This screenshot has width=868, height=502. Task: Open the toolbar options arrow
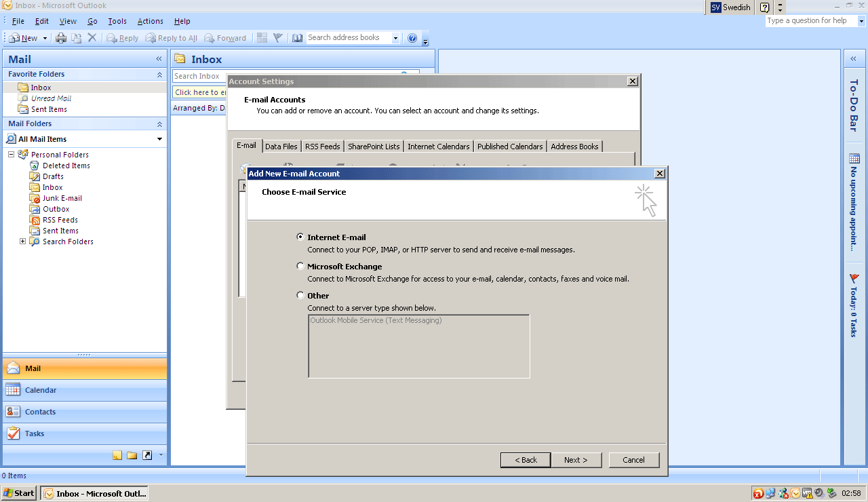(425, 41)
